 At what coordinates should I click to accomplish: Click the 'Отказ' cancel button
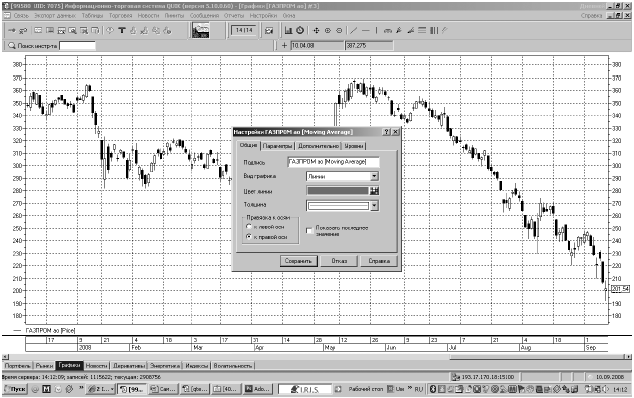click(339, 261)
